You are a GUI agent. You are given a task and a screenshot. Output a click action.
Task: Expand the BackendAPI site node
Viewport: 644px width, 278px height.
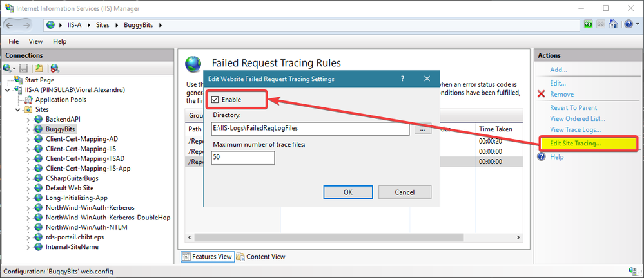[x=28, y=119]
